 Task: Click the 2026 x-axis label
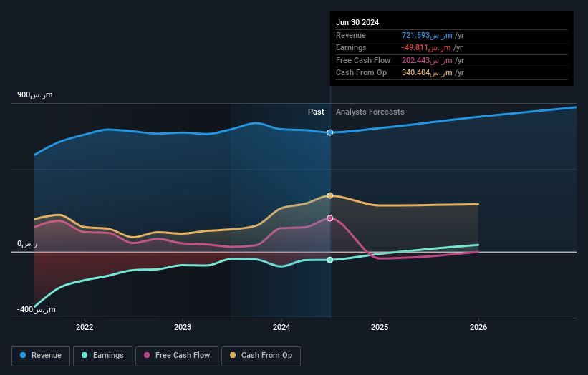pos(478,327)
